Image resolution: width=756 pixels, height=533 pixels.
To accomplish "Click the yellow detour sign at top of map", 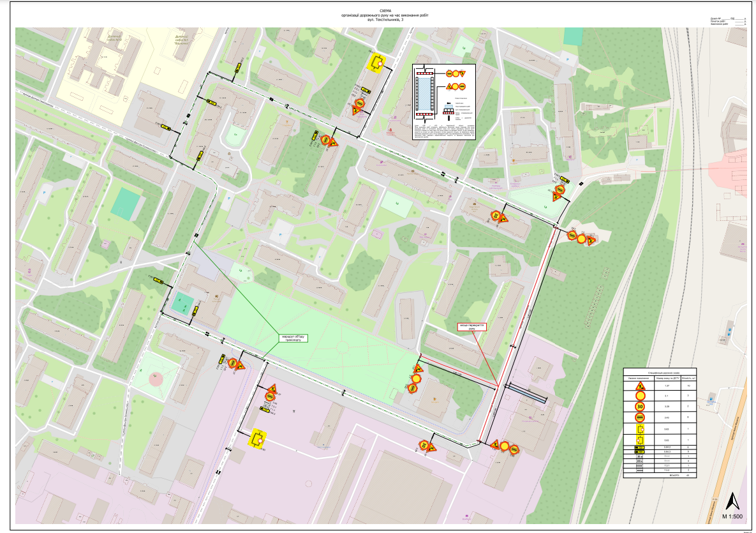I will [x=378, y=63].
